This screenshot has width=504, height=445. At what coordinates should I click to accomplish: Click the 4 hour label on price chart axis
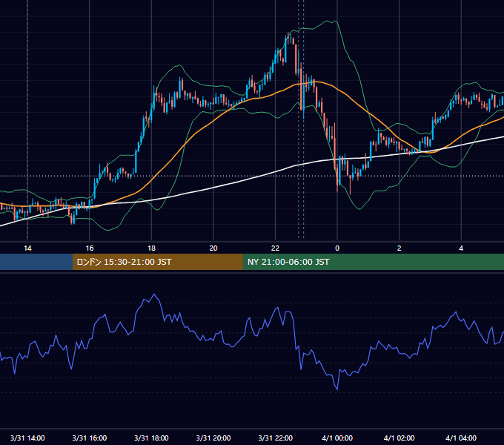[x=461, y=248]
